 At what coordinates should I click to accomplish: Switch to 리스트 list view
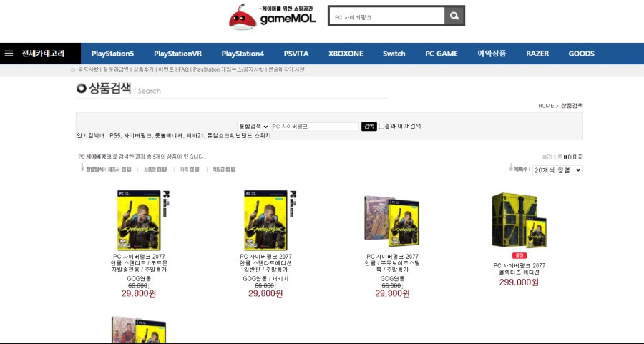pos(552,157)
